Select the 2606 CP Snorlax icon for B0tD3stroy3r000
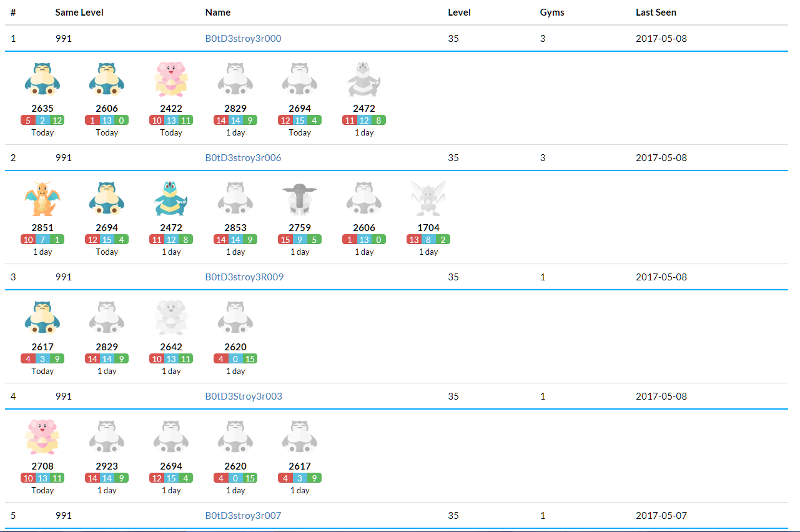 click(x=107, y=79)
